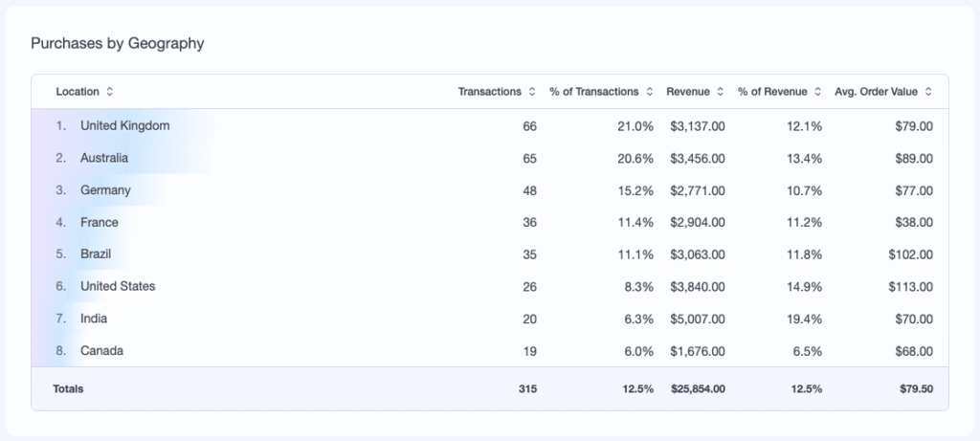
Task: Click Brazil transactions value 35
Action: (529, 254)
